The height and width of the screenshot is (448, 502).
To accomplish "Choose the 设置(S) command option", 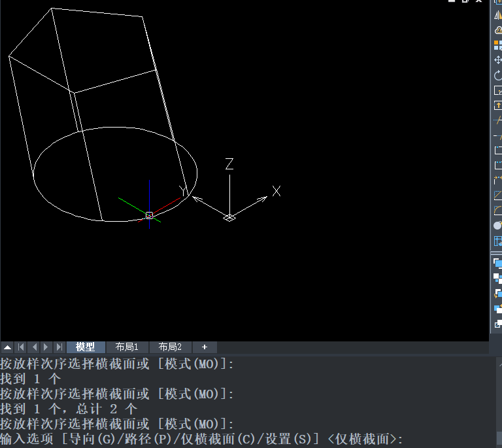I will 288,439.
